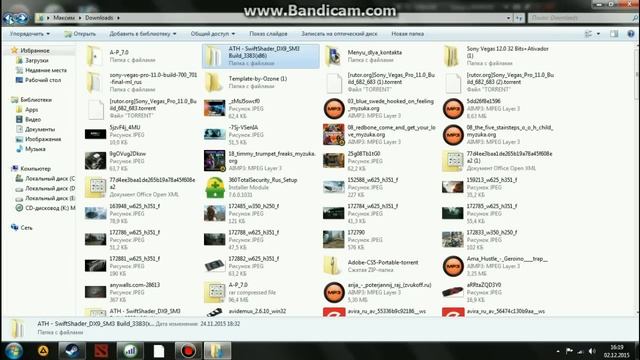The image size is (640, 360).
Task: Expand Добавить в библиотеку dropdown
Action: click(143, 34)
